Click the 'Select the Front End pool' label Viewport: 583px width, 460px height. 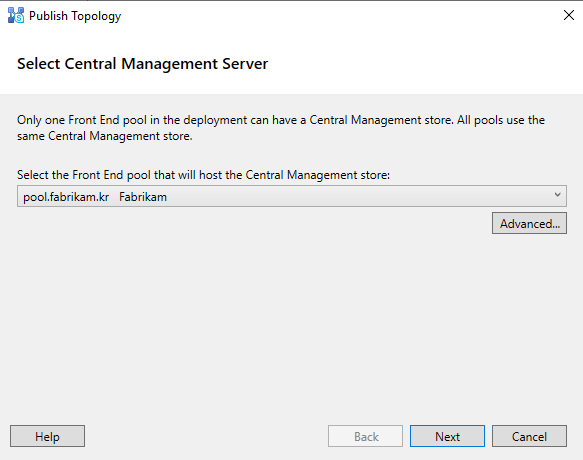point(203,175)
